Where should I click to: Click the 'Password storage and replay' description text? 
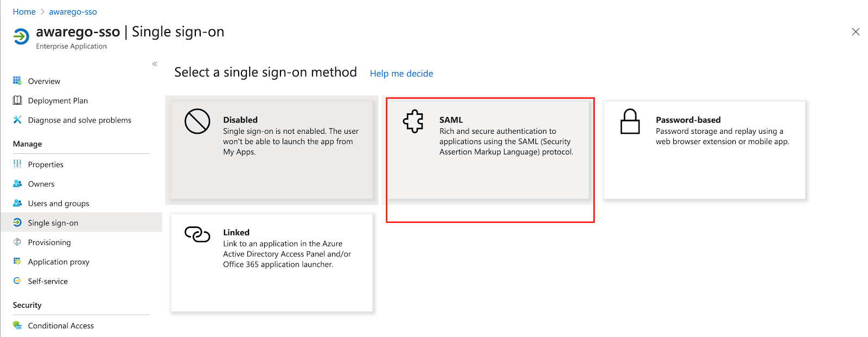coord(722,136)
